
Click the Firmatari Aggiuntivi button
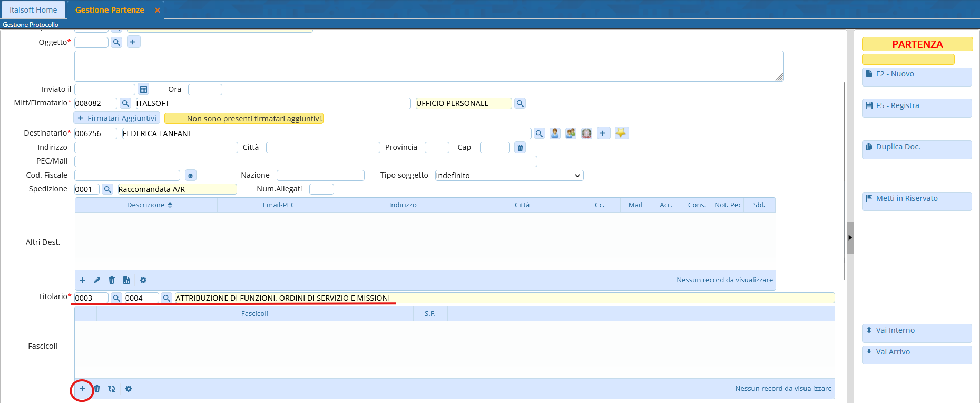coord(117,119)
